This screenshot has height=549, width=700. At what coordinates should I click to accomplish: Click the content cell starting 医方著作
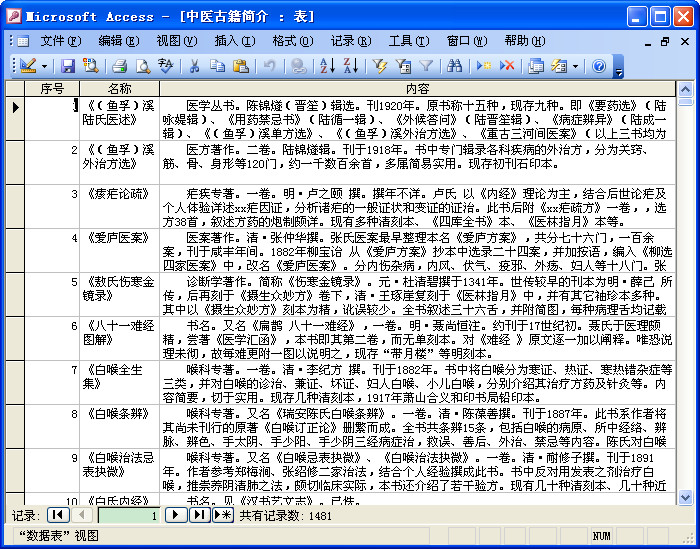417,163
